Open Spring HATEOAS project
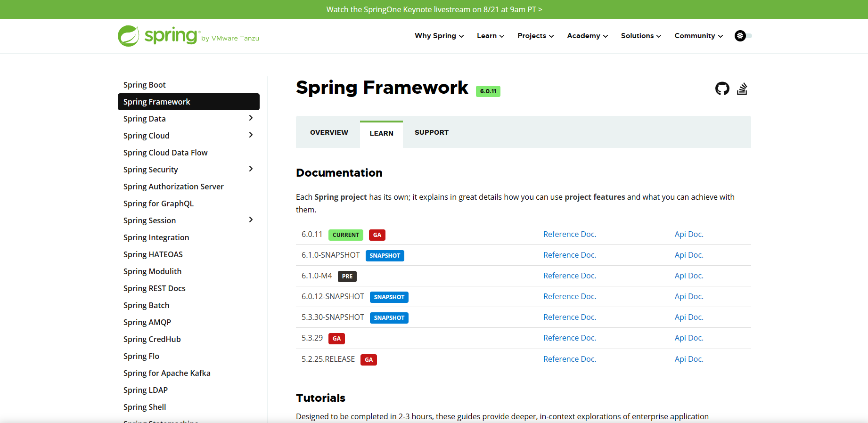Viewport: 868px width, 423px height. [153, 254]
